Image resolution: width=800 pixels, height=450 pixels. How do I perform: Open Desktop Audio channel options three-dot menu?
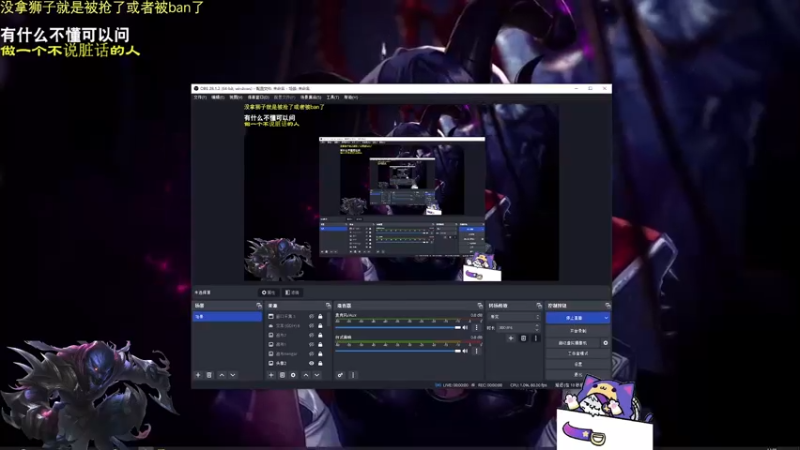(477, 351)
